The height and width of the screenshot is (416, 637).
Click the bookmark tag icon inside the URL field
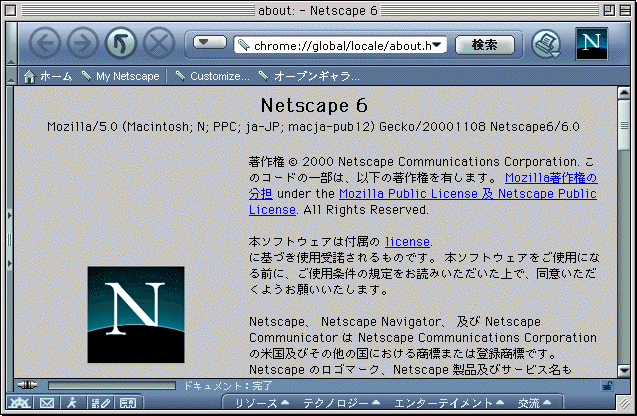click(x=244, y=45)
